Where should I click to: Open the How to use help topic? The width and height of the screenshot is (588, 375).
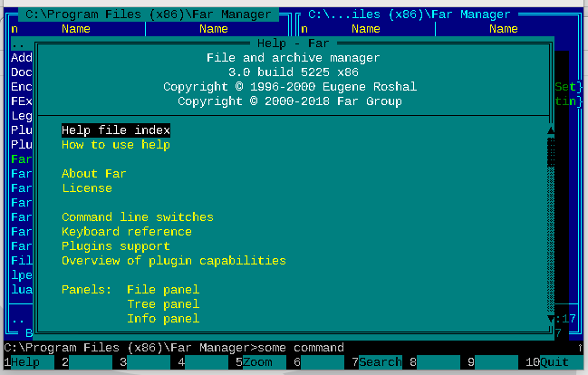point(116,145)
